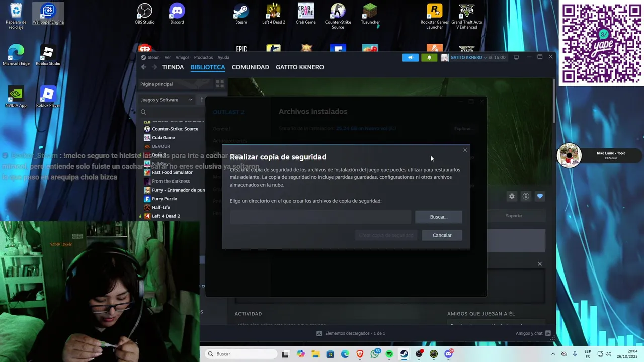Image resolution: width=644 pixels, height=362 pixels.
Task: Click the sort arrow beside Juegos y Software
Action: [x=202, y=100]
